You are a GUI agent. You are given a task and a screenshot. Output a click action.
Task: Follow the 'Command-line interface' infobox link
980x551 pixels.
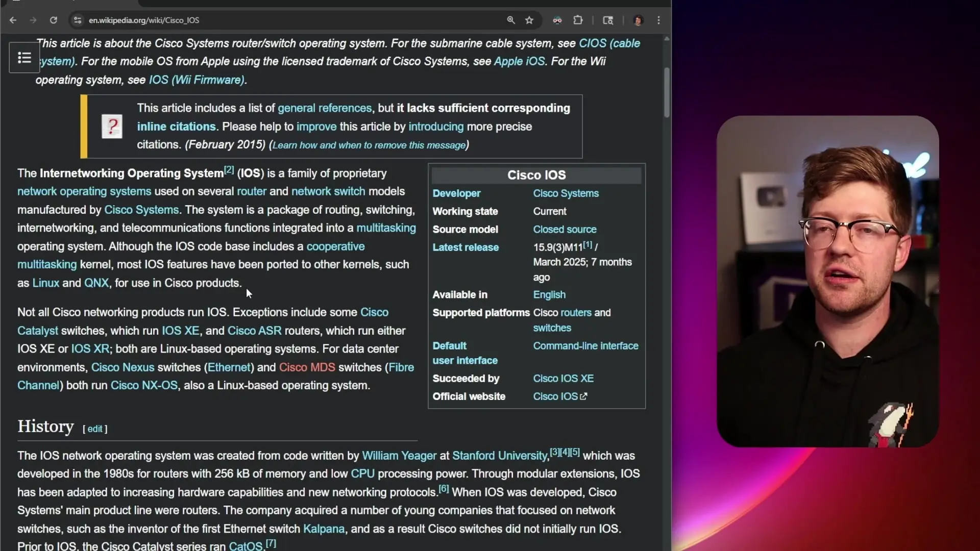585,346
